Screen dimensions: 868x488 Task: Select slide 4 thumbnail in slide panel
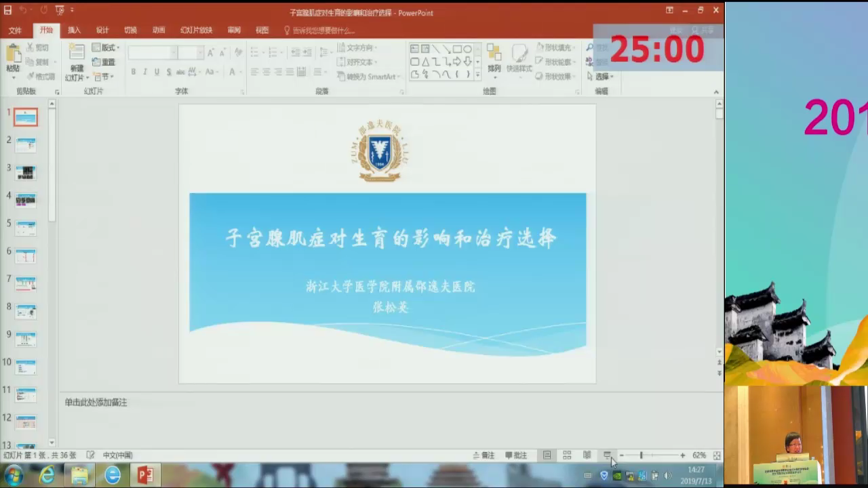[x=26, y=200]
